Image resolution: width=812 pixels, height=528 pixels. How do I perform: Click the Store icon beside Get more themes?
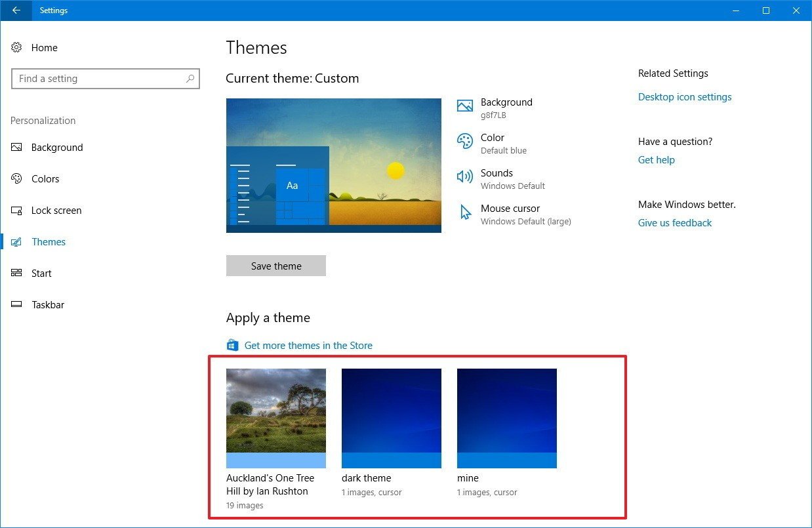(233, 344)
